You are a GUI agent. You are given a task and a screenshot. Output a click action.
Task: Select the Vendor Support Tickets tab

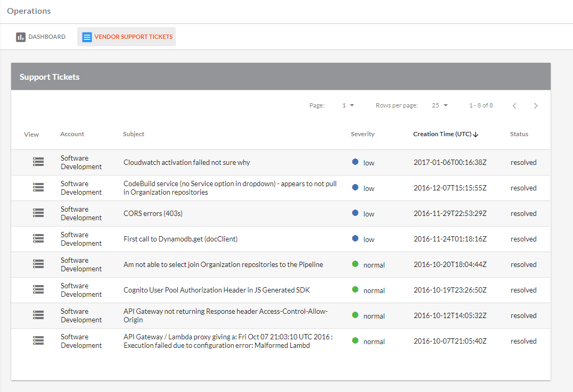click(126, 37)
